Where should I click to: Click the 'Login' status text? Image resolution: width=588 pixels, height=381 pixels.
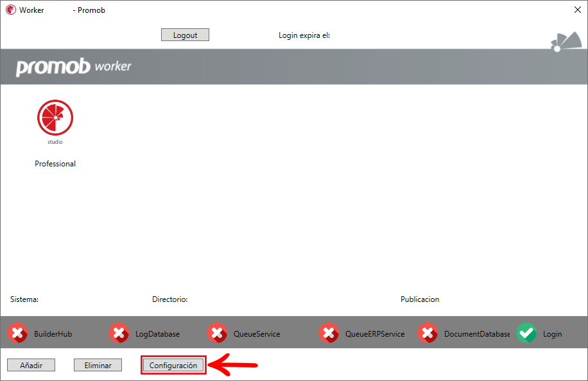553,334
